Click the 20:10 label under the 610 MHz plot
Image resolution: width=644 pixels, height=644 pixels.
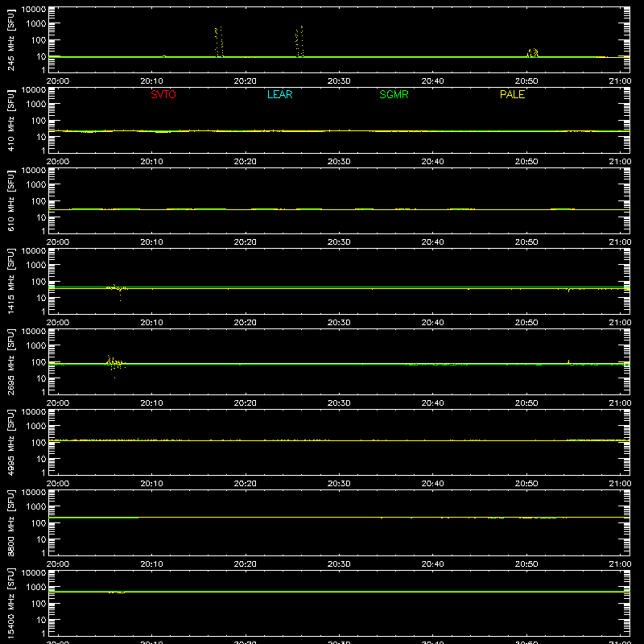pos(151,242)
